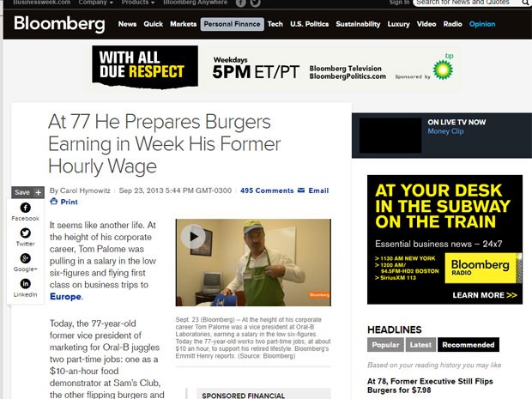Open Bloomberg logo home link
The width and height of the screenshot is (532, 399).
click(59, 24)
